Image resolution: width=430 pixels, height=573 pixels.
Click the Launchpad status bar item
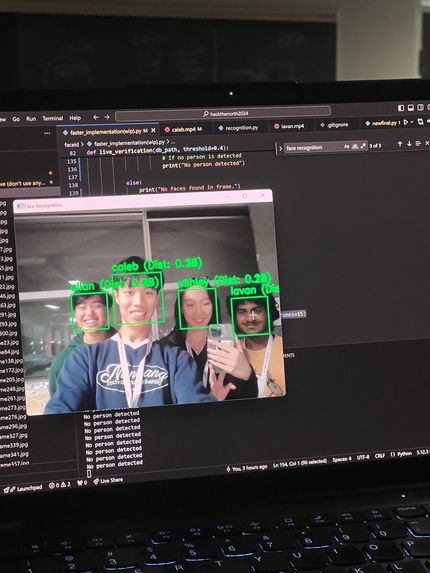(24, 488)
